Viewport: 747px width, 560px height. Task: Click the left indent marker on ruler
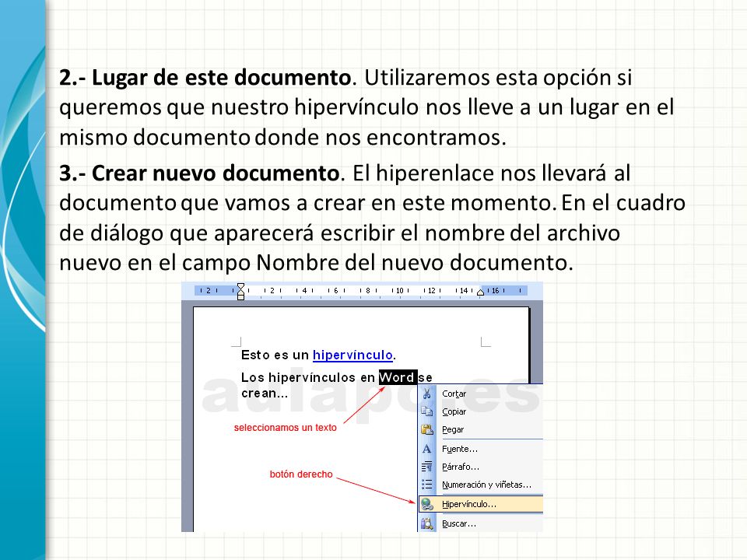point(240,292)
